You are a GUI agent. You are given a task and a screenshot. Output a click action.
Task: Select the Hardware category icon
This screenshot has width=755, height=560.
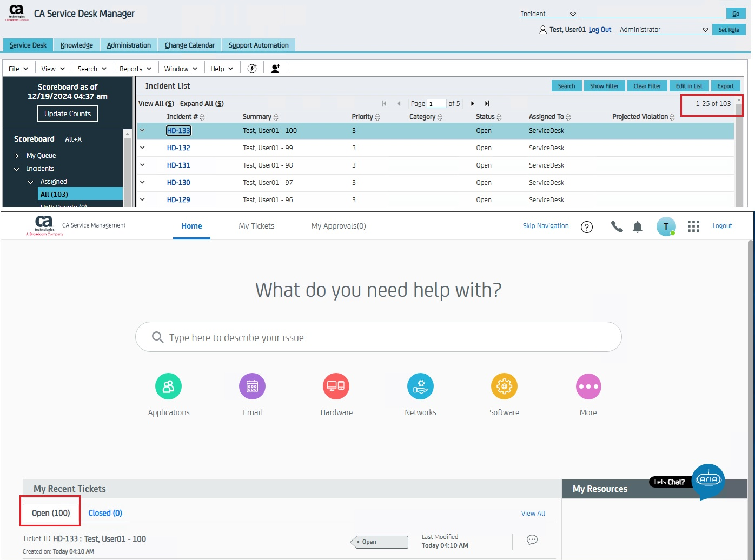pos(336,386)
